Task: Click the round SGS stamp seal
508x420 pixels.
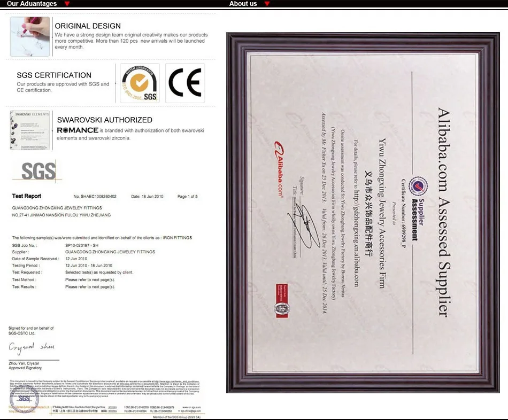Action: click(x=24, y=399)
